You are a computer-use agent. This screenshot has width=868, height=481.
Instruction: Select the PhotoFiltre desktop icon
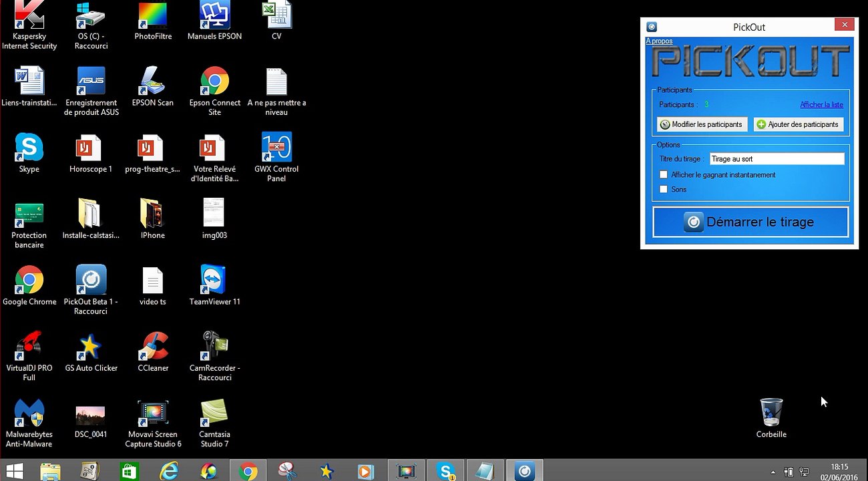coord(153,21)
